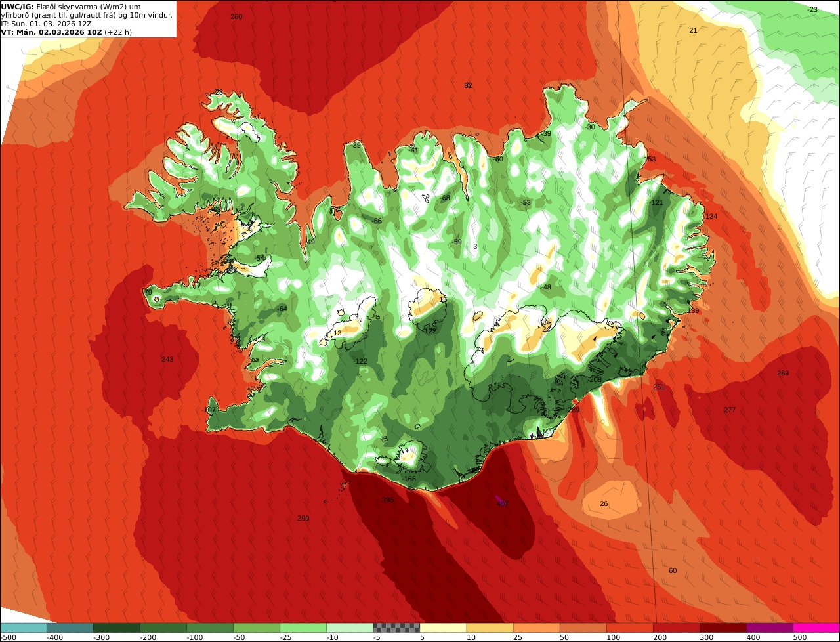Click the map value 82 off north coast
This screenshot has width=840, height=642.
coord(468,85)
